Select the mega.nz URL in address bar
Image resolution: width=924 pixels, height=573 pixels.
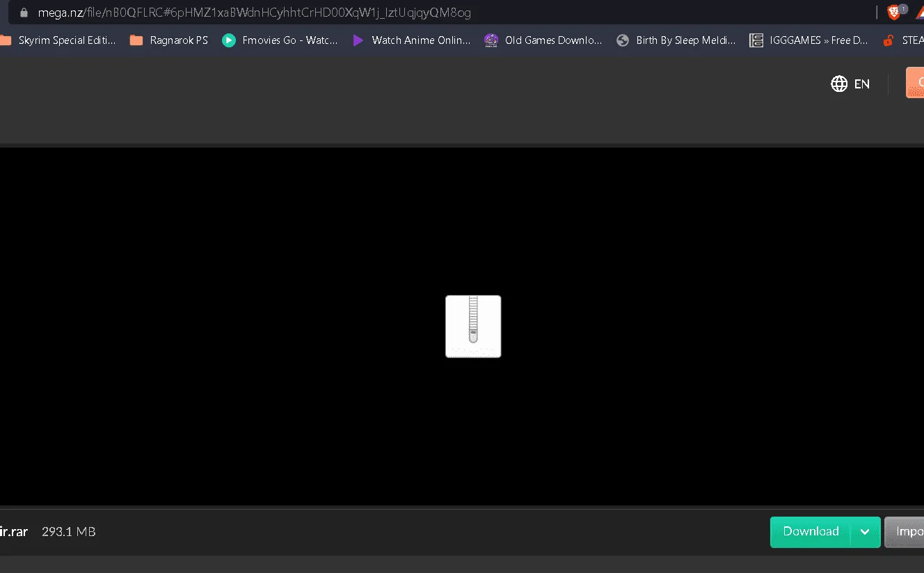pyautogui.click(x=254, y=12)
